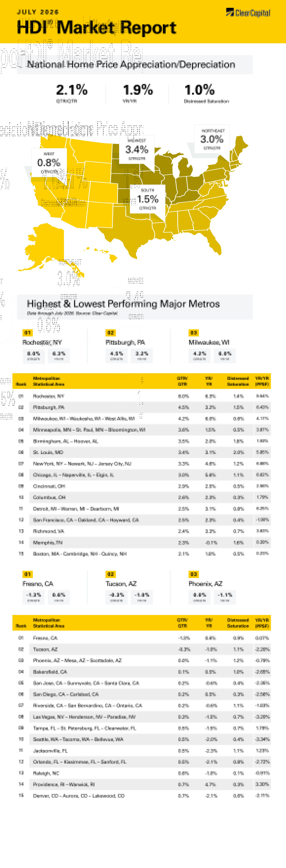Click the 01 rank badge above Rochester

(27, 333)
